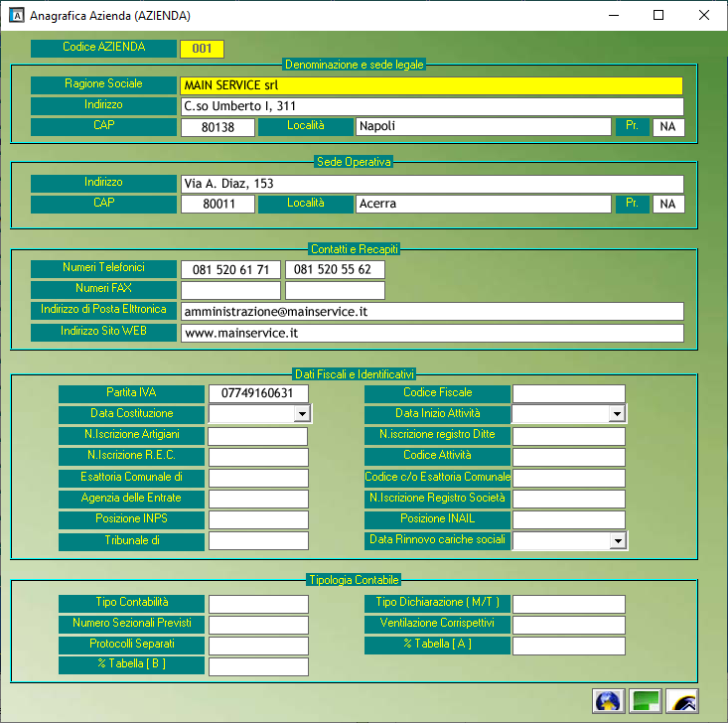Click the app icon in title bar
This screenshot has height=723, width=728.
pos(17,15)
